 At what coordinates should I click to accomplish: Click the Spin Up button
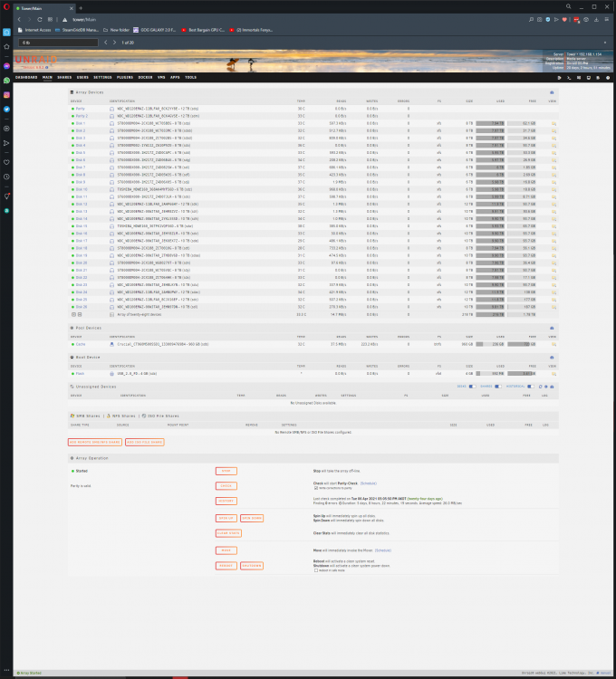(x=226, y=519)
